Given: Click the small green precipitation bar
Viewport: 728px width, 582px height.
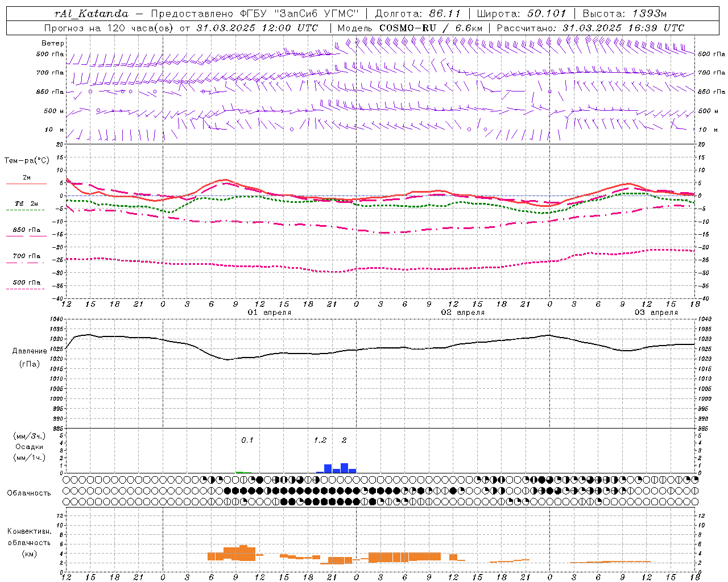Looking at the screenshot, I should pos(240,472).
